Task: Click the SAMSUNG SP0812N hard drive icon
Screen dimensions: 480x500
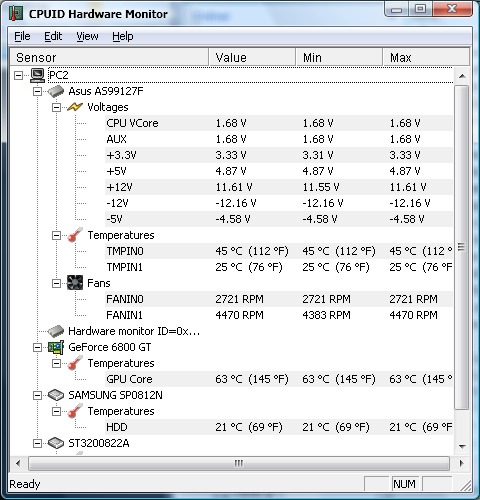Action: [x=56, y=395]
